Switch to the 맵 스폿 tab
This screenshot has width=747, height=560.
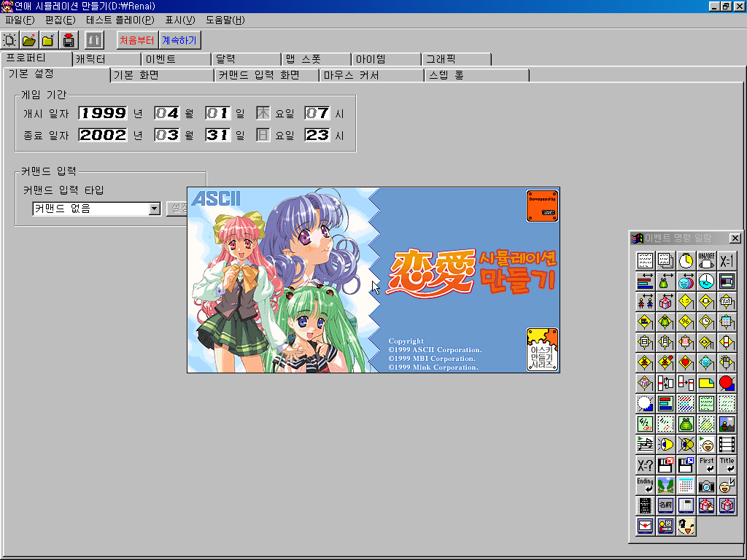pos(317,59)
